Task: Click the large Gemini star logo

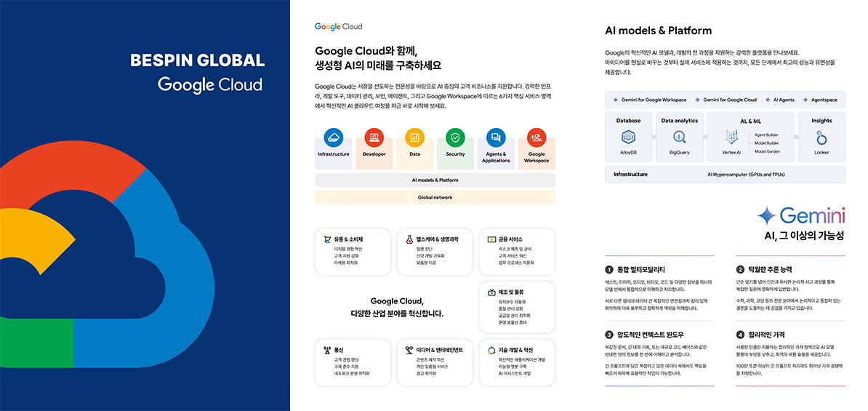Action: pos(767,215)
